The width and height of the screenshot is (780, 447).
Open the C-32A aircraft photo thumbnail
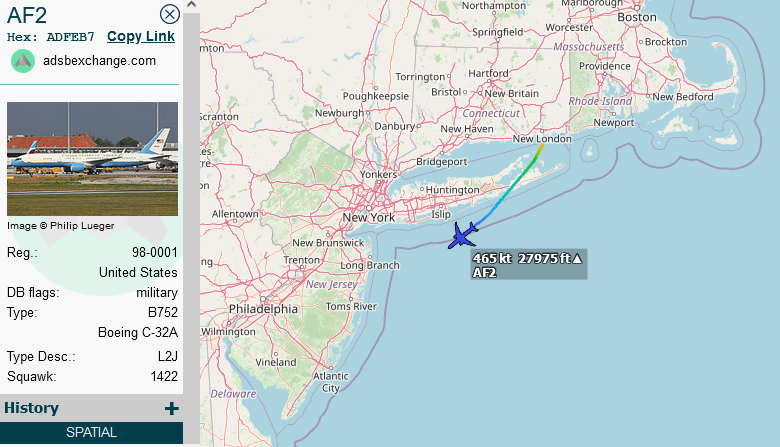(93, 159)
